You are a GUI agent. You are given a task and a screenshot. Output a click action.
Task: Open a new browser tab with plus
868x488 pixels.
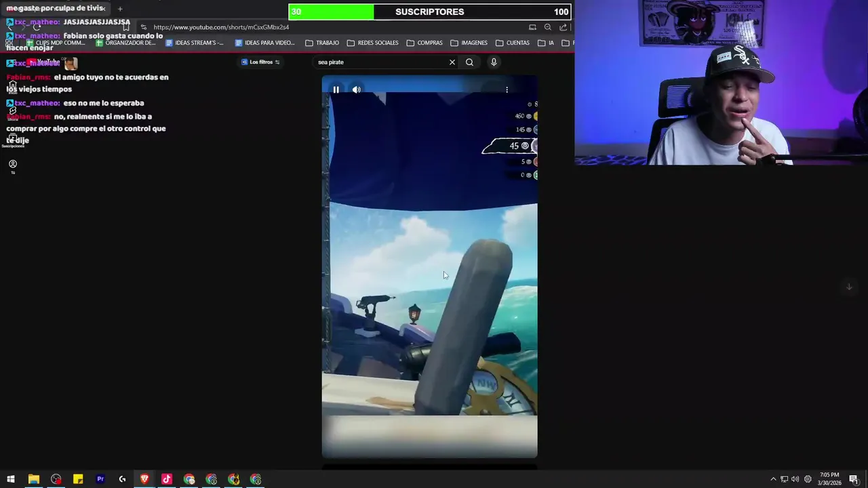pos(120,9)
